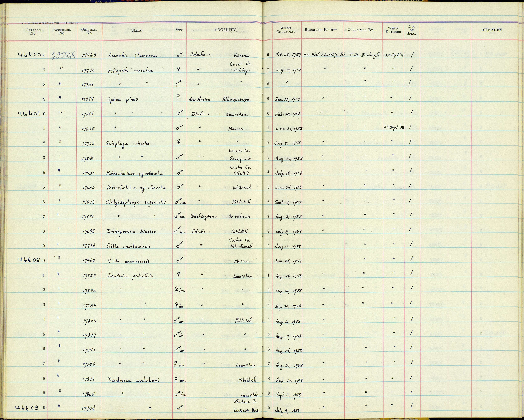Click original number 17831
Image resolution: width=524 pixels, height=420 pixels.
89,379
